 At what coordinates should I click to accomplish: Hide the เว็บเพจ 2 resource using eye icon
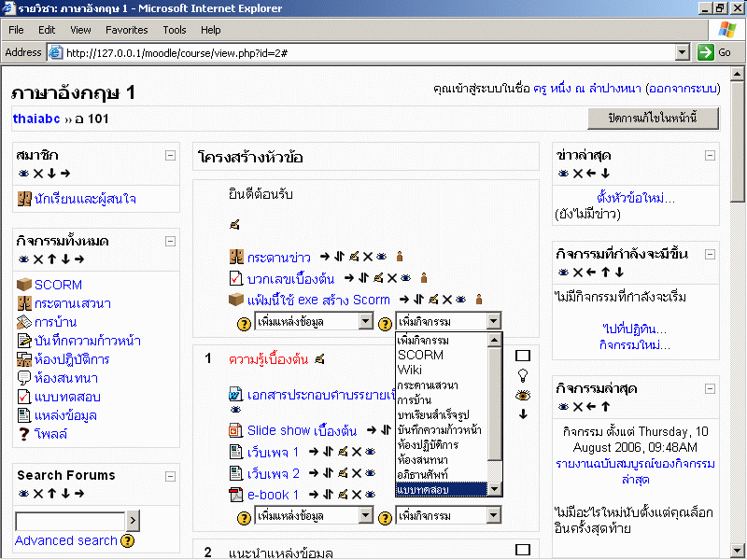coord(370,473)
